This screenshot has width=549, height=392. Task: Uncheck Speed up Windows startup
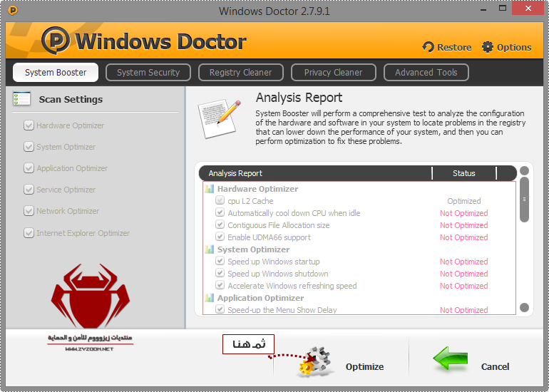tap(220, 261)
